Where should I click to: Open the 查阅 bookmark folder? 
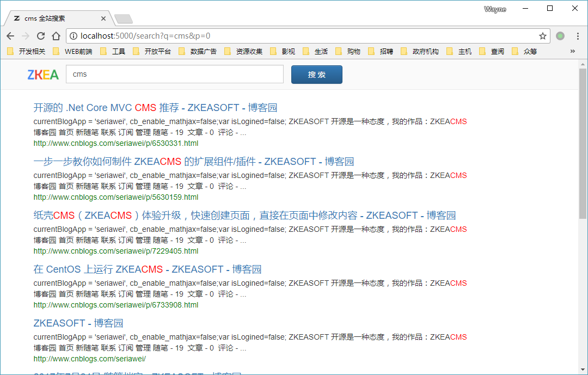coord(492,51)
